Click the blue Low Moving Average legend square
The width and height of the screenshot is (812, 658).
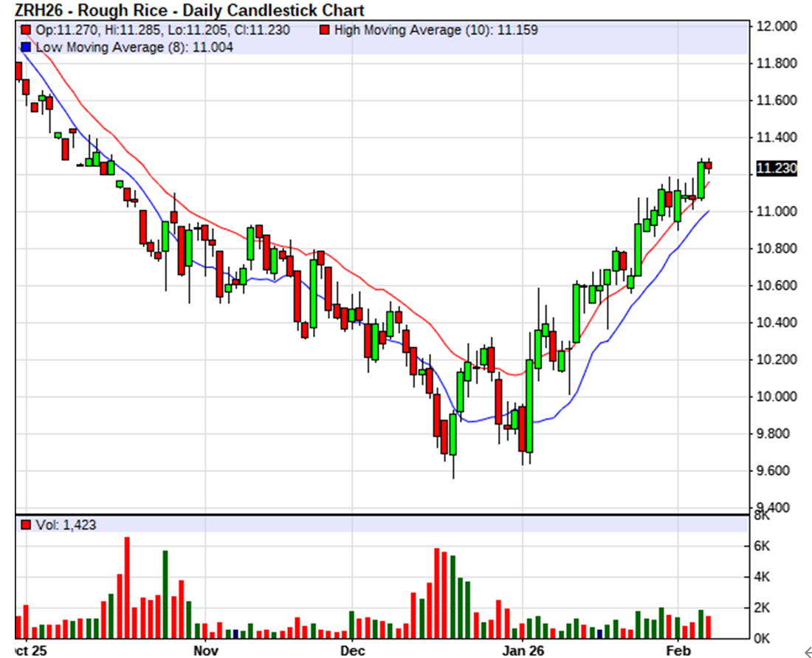tap(26, 47)
